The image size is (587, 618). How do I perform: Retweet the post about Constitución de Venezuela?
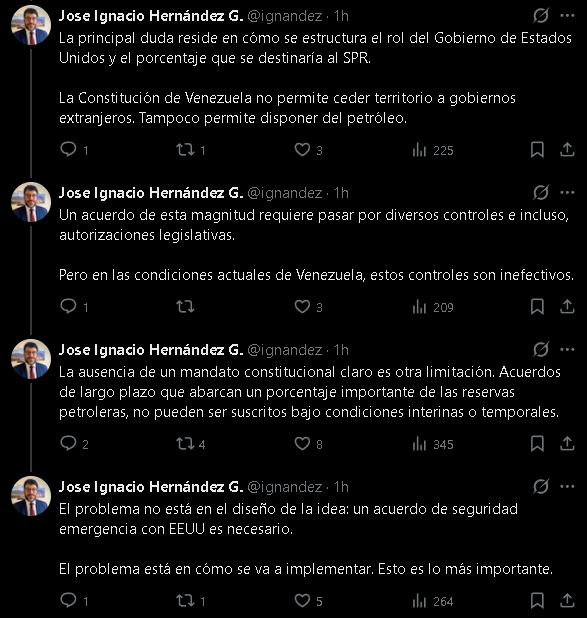pos(185,150)
